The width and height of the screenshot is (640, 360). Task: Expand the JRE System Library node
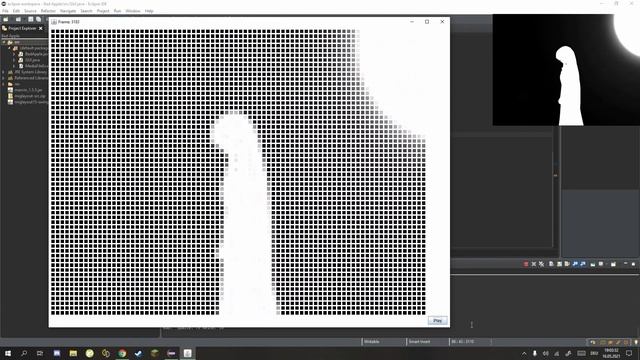pos(4,72)
